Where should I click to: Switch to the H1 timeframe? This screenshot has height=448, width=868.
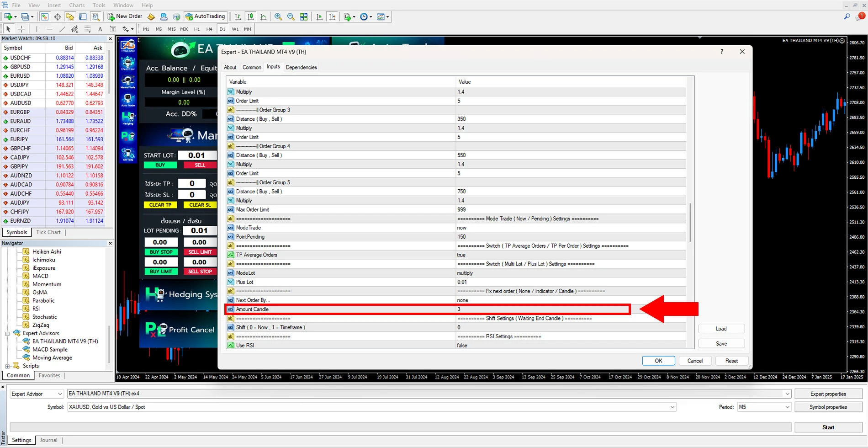(197, 29)
